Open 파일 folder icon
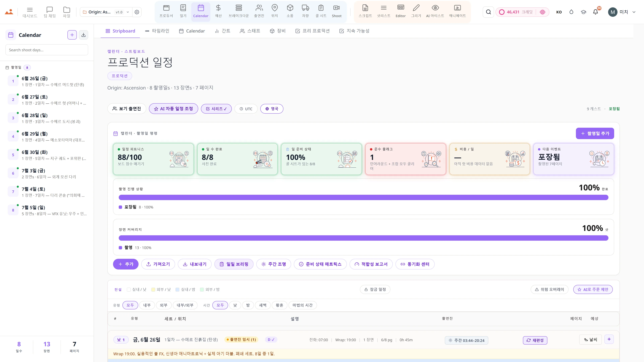 (67, 12)
